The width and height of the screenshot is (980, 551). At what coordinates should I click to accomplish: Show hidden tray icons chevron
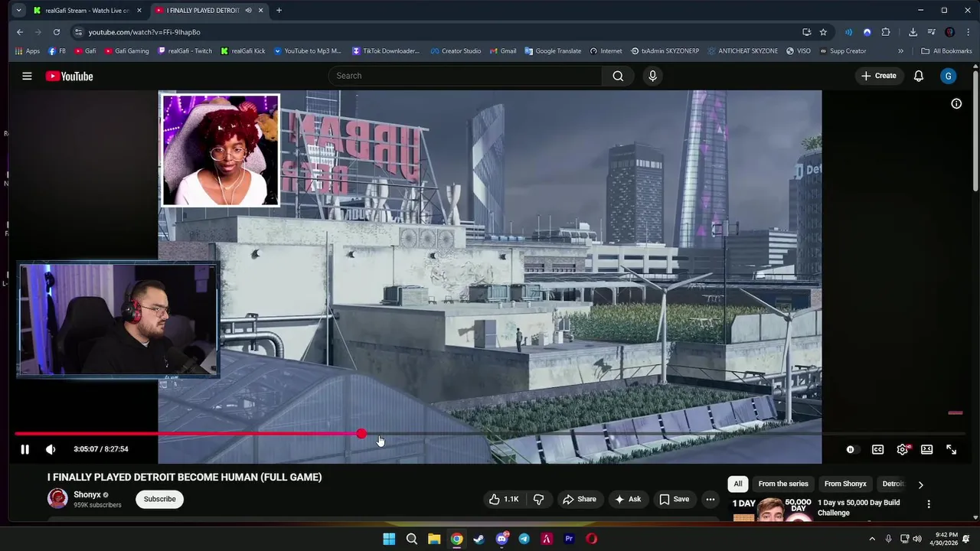871,539
